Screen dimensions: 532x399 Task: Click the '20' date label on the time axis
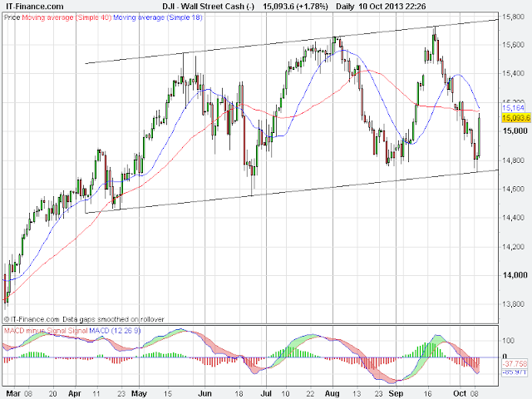pyautogui.click(x=52, y=393)
